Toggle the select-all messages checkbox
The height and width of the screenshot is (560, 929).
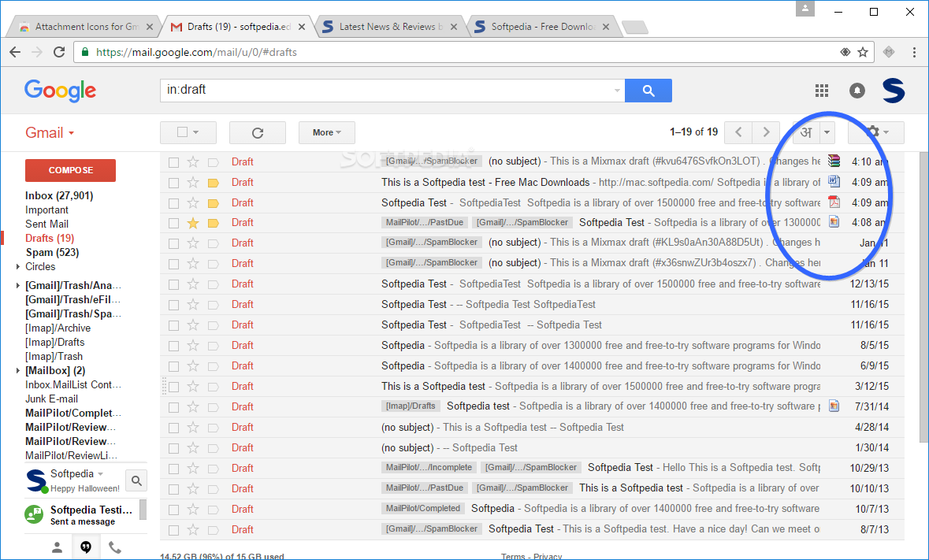[x=183, y=132]
